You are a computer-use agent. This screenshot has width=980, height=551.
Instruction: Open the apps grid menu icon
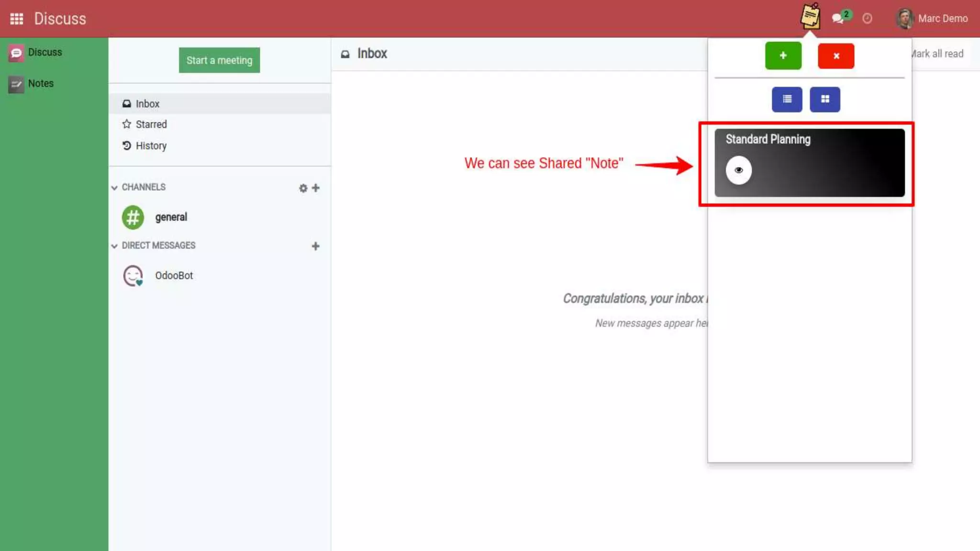(17, 19)
